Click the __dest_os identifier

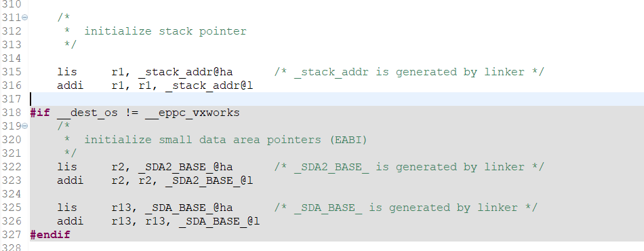coord(87,113)
